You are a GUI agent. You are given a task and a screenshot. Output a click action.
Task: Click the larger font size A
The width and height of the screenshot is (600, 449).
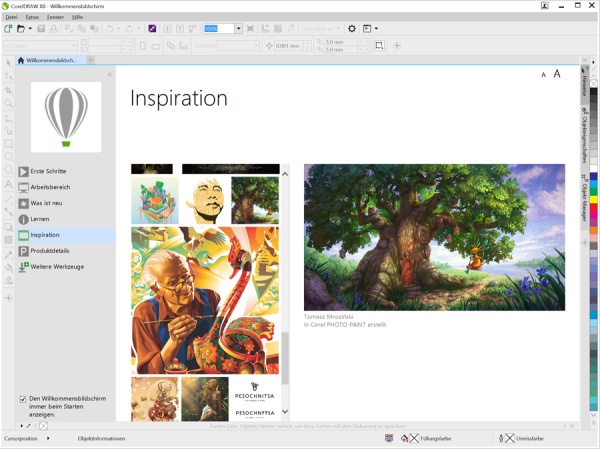(x=557, y=74)
